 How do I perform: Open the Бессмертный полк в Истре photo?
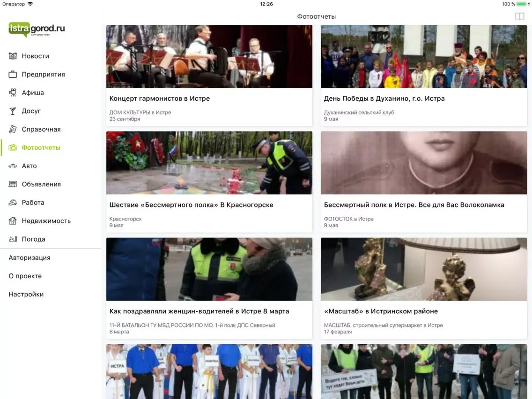(x=424, y=163)
